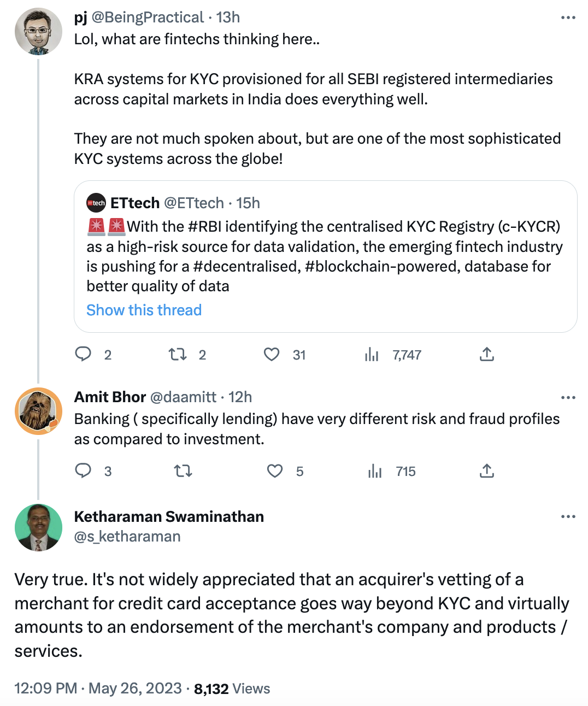Screen dimensions: 588x706
Task: Open more options on Amit Bhor's tweet
Action: [568, 397]
